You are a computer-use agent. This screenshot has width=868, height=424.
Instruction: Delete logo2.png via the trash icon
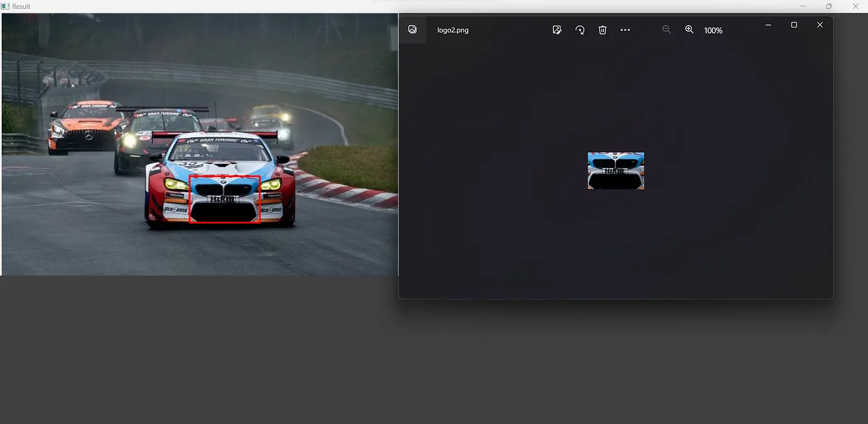coord(602,29)
